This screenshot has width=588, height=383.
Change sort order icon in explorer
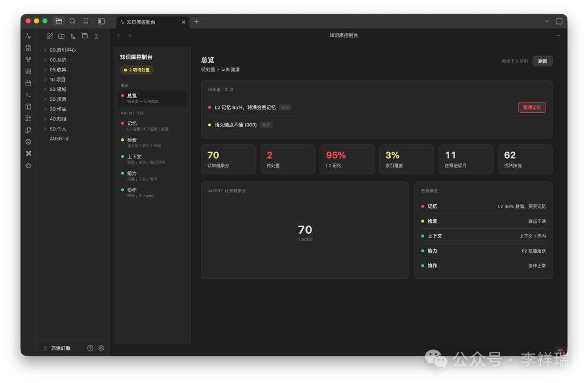73,37
